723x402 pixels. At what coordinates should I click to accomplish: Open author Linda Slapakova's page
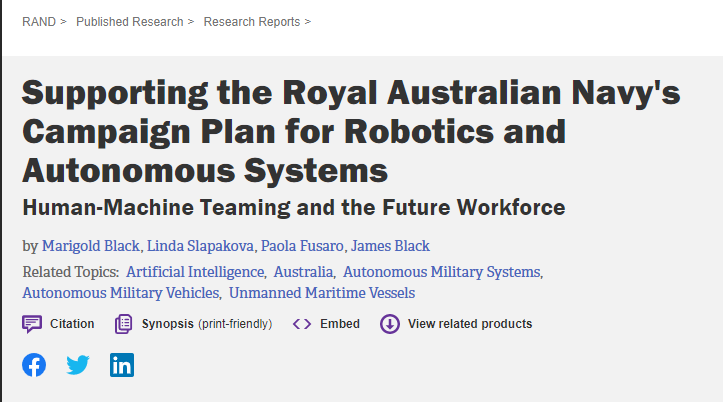point(200,246)
